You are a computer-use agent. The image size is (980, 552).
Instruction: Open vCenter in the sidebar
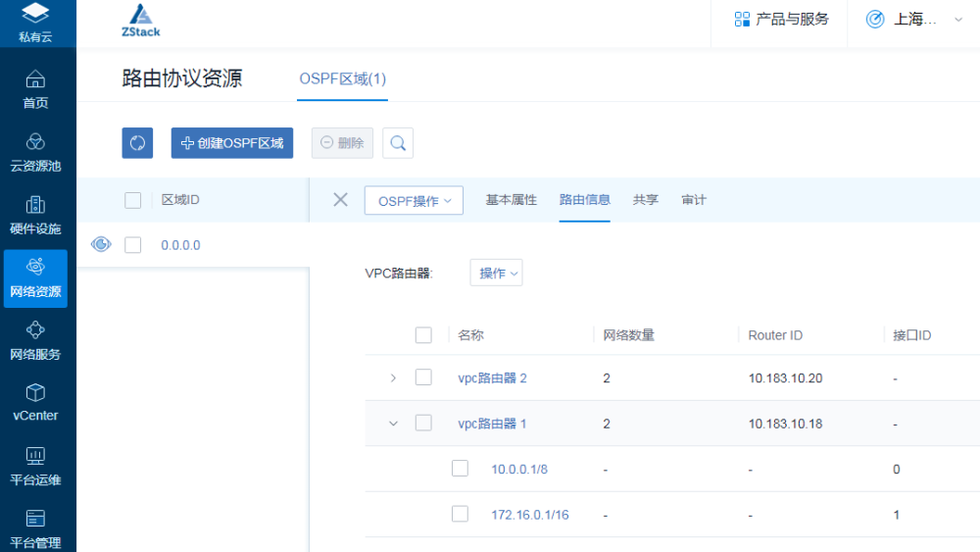(x=35, y=403)
